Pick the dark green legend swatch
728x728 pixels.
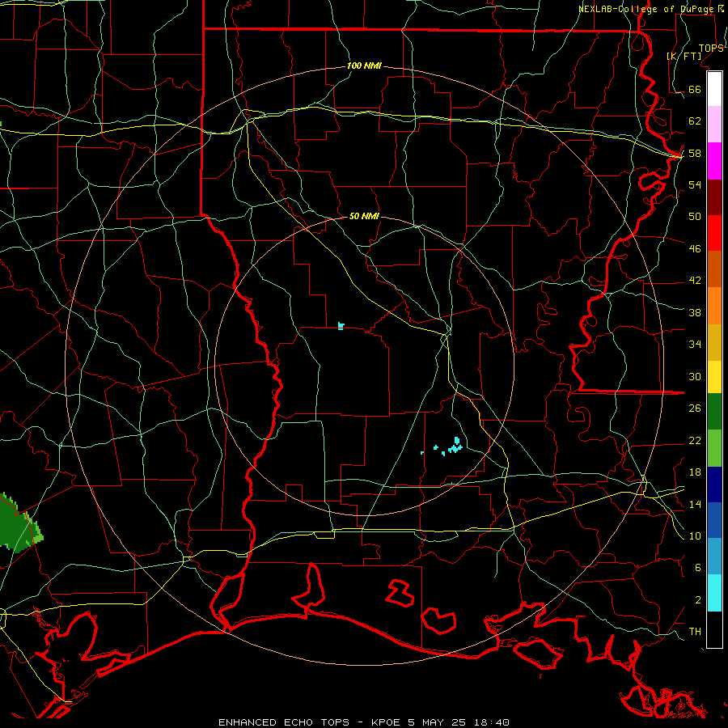tap(714, 412)
